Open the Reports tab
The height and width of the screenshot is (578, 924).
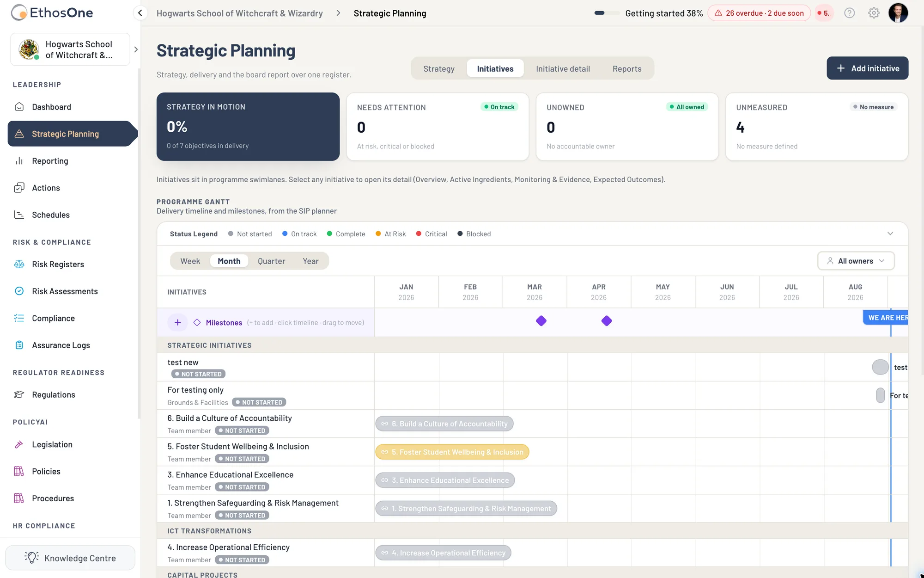pos(627,68)
